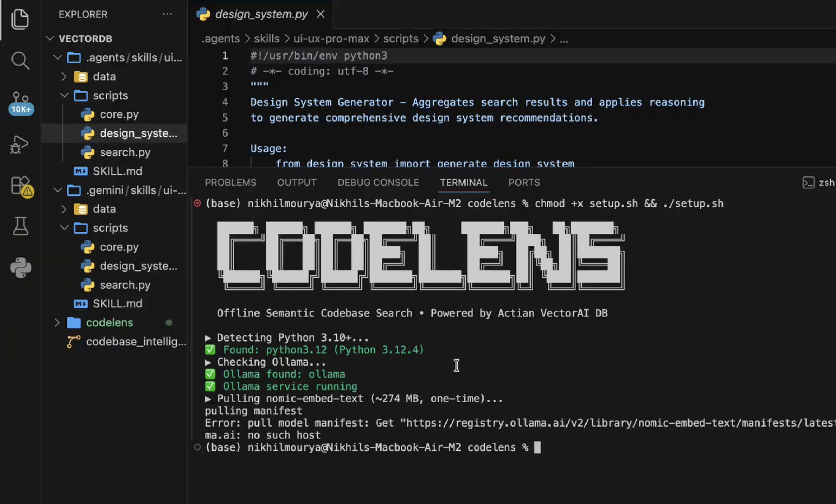Open the Testing flask view

20,226
